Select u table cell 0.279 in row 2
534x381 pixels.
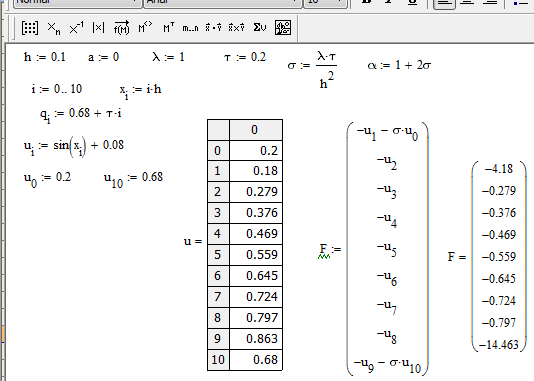256,192
